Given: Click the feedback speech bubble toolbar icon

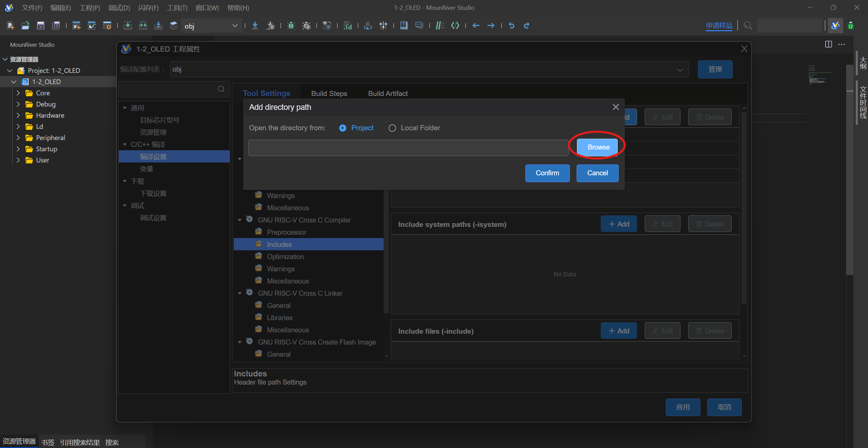Looking at the screenshot, I should 419,25.
